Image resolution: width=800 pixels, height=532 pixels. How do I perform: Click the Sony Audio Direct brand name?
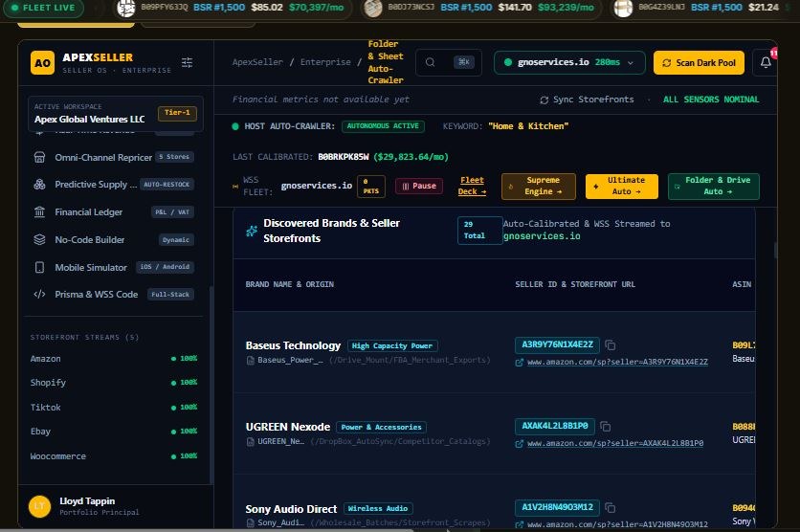click(291, 509)
